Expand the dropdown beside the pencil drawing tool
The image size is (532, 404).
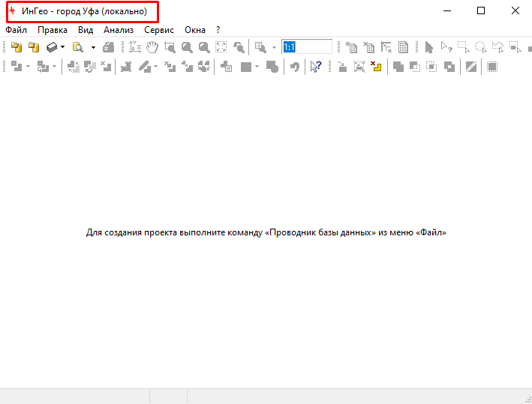coord(156,67)
